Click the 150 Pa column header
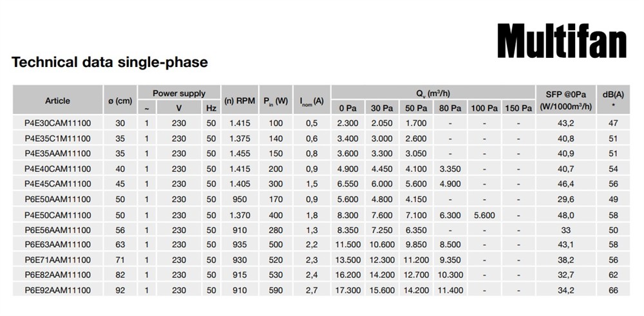 click(x=518, y=108)
